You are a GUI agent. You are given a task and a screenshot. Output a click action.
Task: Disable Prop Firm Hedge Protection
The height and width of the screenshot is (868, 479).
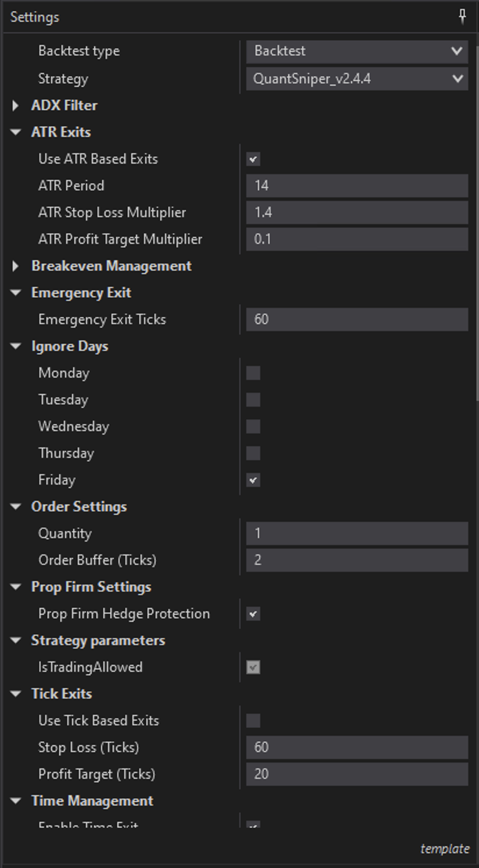click(x=253, y=614)
